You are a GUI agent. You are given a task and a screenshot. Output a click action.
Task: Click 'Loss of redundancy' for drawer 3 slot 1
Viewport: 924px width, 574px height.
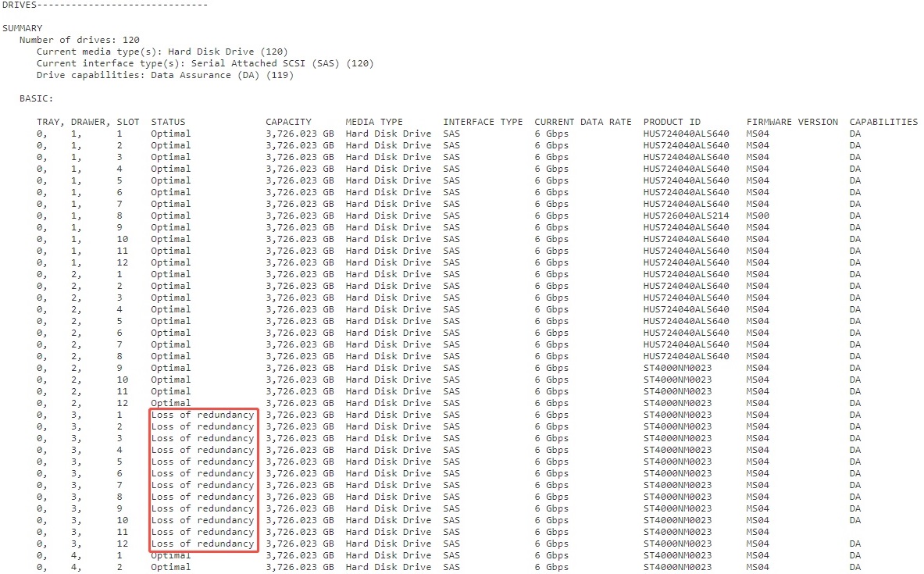coord(202,415)
